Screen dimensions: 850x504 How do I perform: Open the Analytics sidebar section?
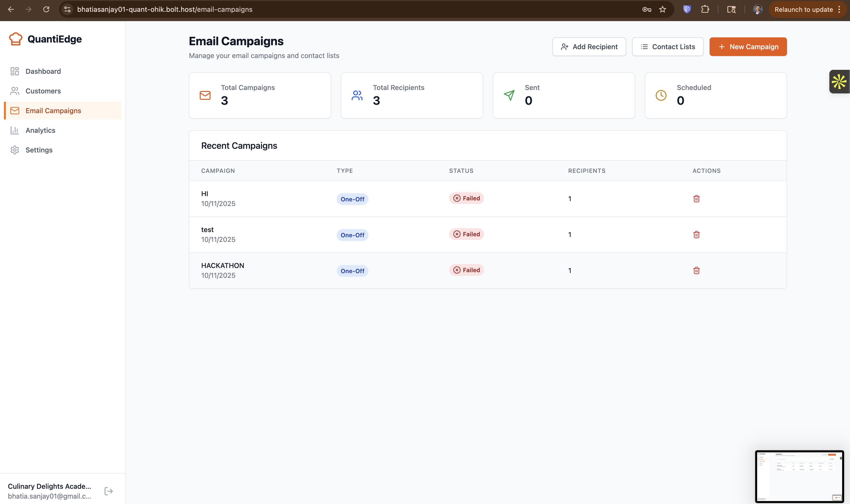click(40, 130)
